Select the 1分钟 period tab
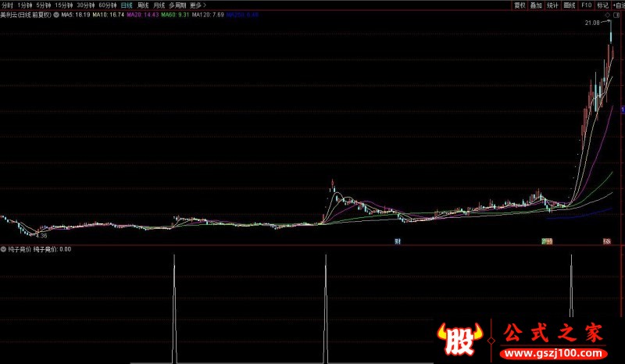Viewport: 625px width, 364px height. pyautogui.click(x=25, y=5)
